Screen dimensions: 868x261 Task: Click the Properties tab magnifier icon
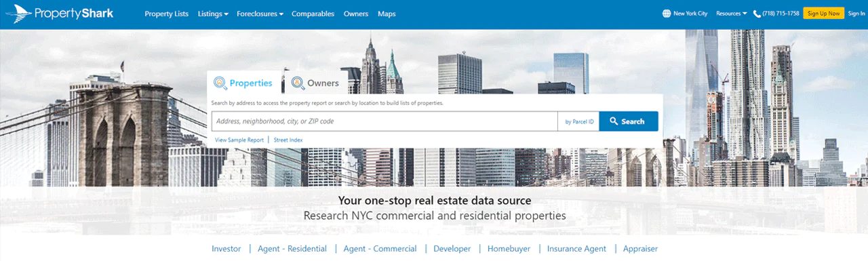(220, 83)
